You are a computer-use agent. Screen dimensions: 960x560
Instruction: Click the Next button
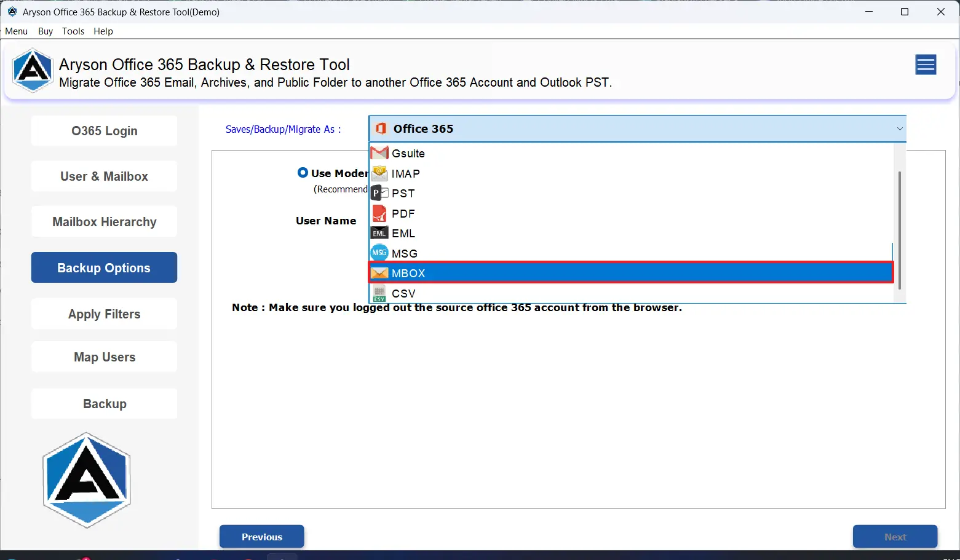point(895,537)
